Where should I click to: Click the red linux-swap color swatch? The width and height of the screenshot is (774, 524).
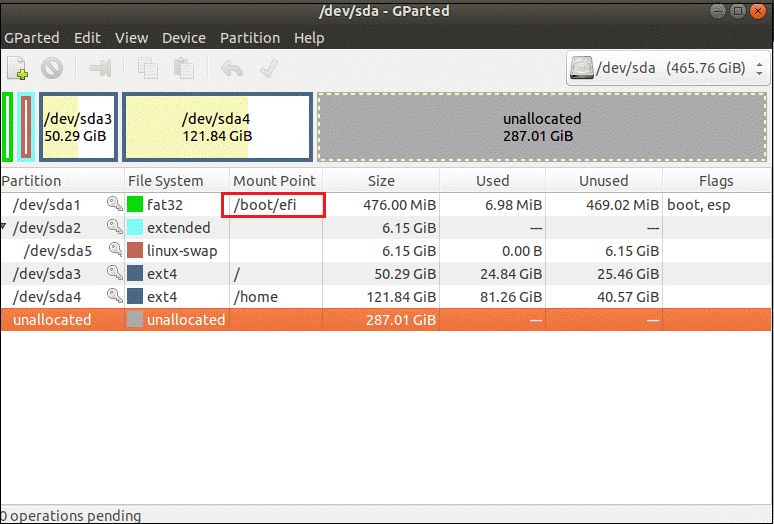pyautogui.click(x=135, y=250)
